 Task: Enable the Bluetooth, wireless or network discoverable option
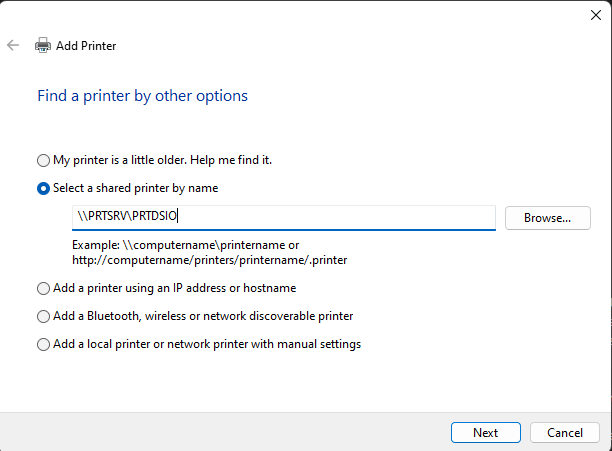(x=43, y=316)
